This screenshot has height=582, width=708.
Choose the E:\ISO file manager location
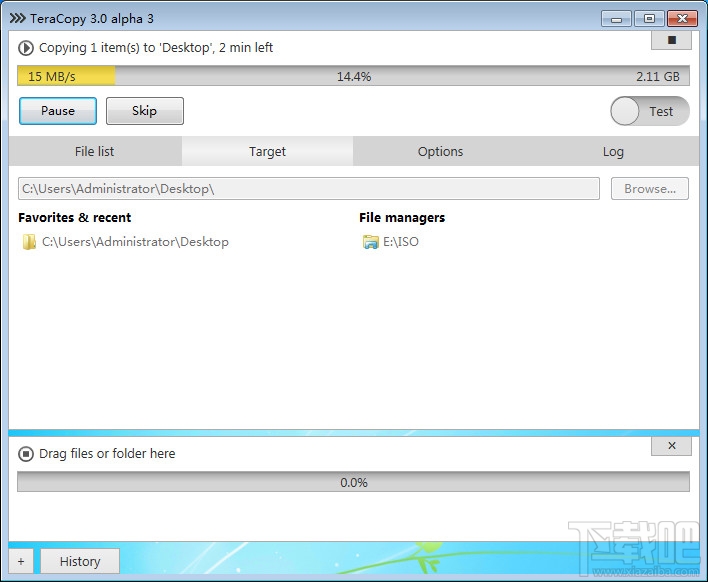[x=391, y=242]
